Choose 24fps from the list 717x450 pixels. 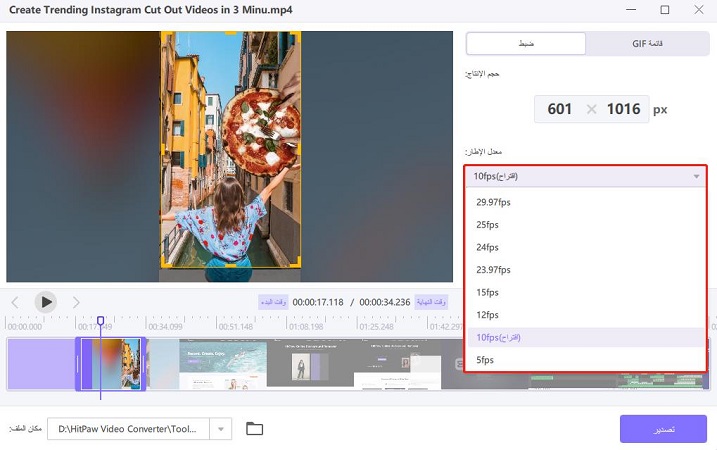pyautogui.click(x=586, y=247)
